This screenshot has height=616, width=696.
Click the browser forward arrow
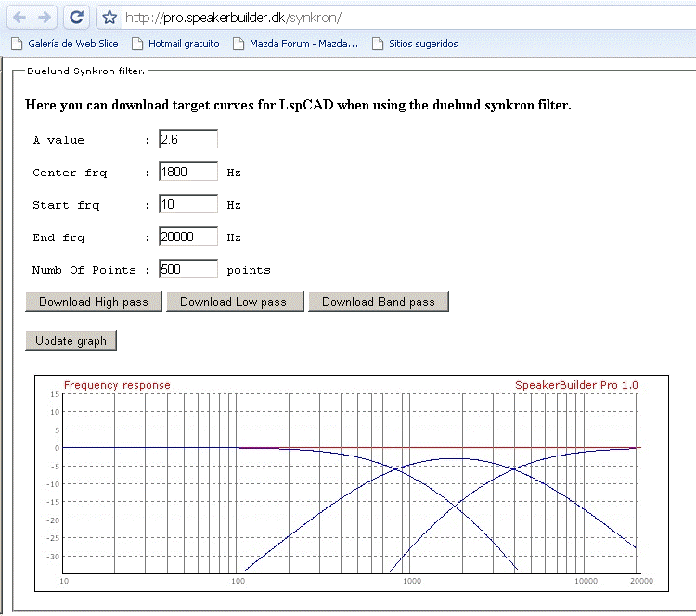tap(45, 18)
